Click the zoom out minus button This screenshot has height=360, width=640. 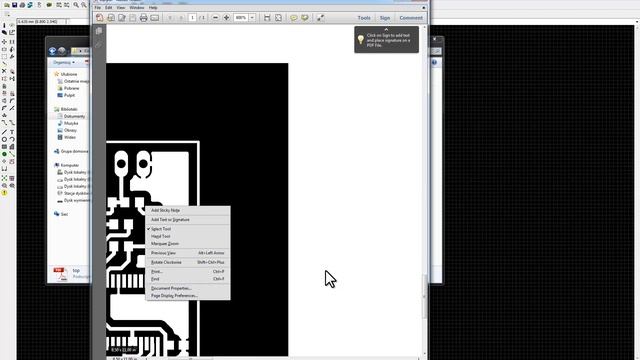(215, 18)
